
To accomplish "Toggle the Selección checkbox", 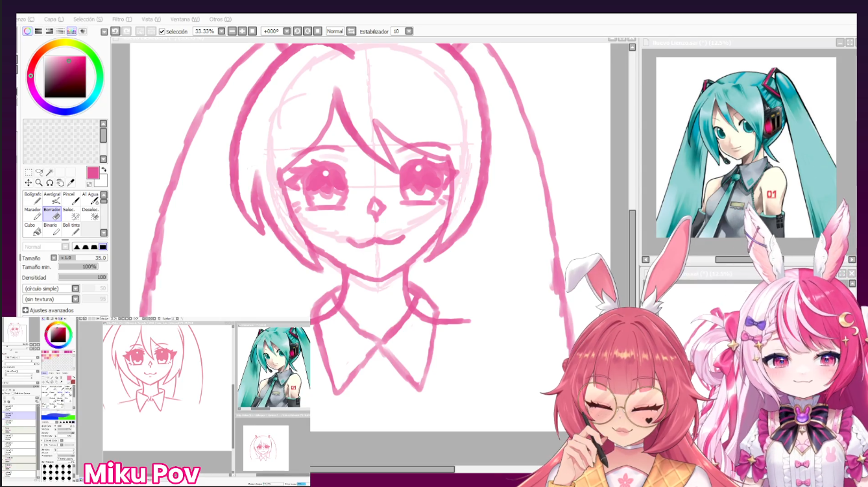I will click(x=162, y=31).
